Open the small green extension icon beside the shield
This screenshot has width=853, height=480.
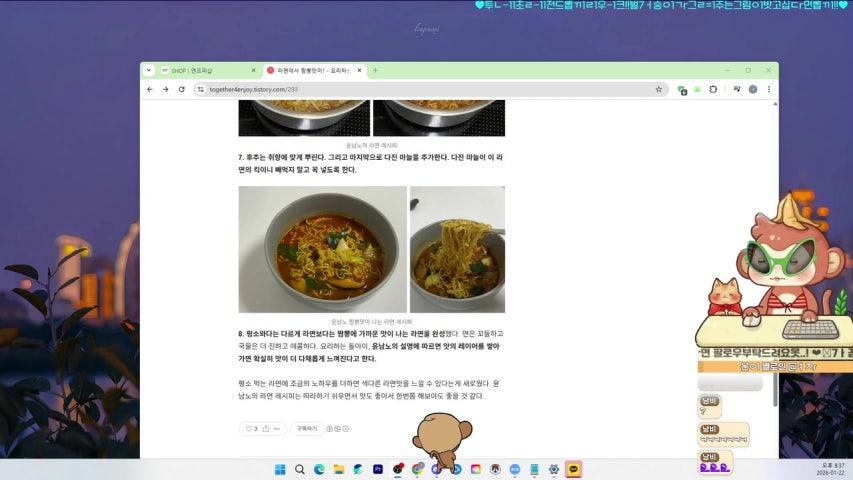[x=697, y=89]
